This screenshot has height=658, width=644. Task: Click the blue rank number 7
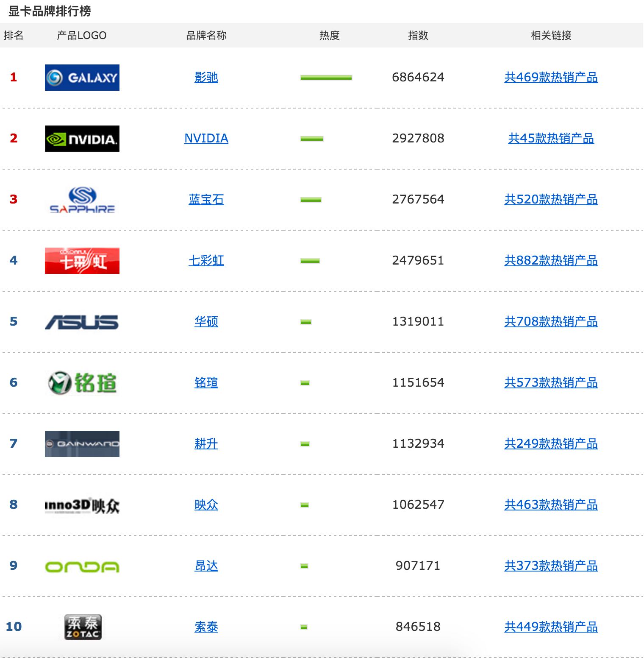point(14,443)
